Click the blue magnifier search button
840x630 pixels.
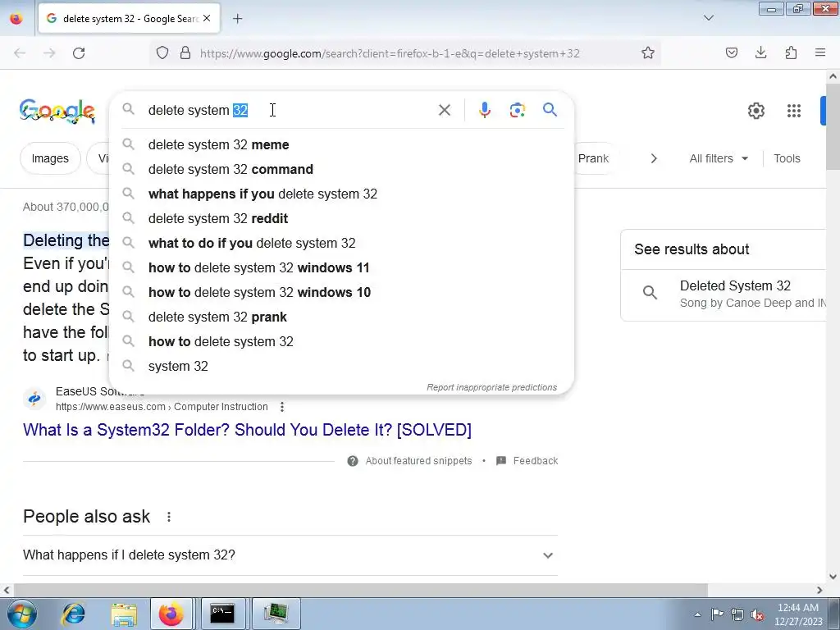550,110
